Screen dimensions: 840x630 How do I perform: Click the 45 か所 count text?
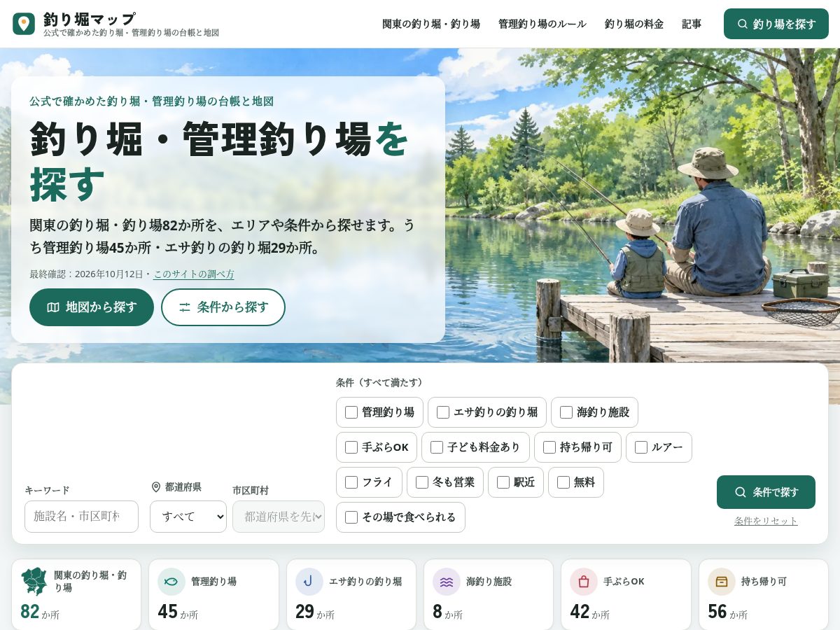tap(178, 612)
